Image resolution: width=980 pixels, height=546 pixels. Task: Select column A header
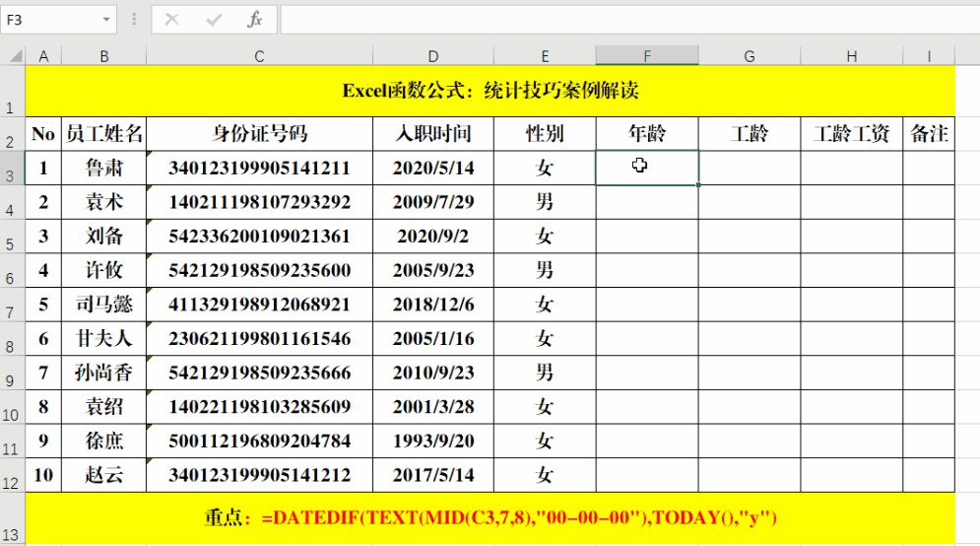coord(43,56)
